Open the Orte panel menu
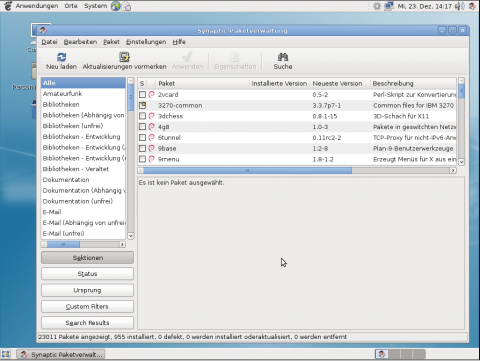Viewport: 480px width, 361px height. coord(71,6)
